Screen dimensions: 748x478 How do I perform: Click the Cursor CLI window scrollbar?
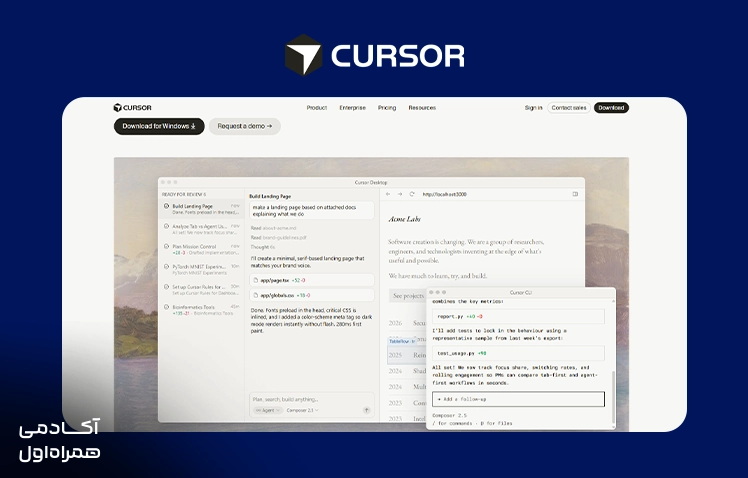(613, 396)
